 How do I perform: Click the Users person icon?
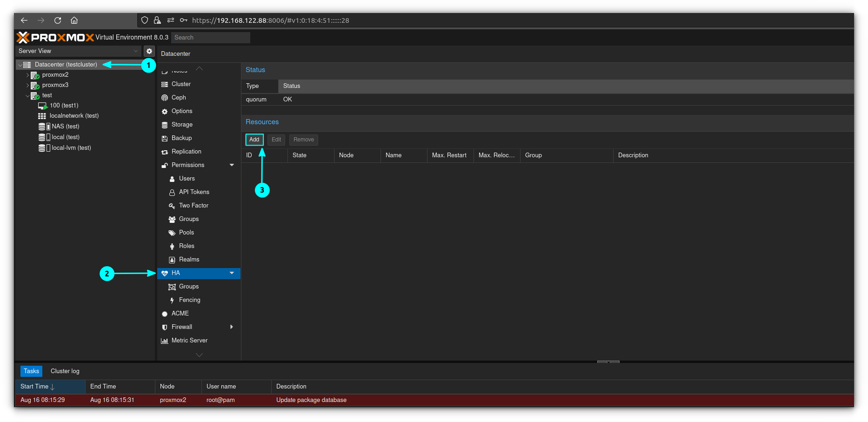(172, 179)
